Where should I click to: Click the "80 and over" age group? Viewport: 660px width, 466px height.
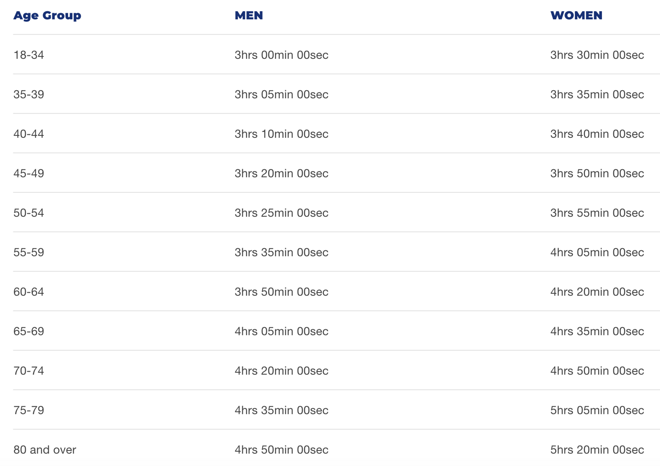click(x=45, y=450)
